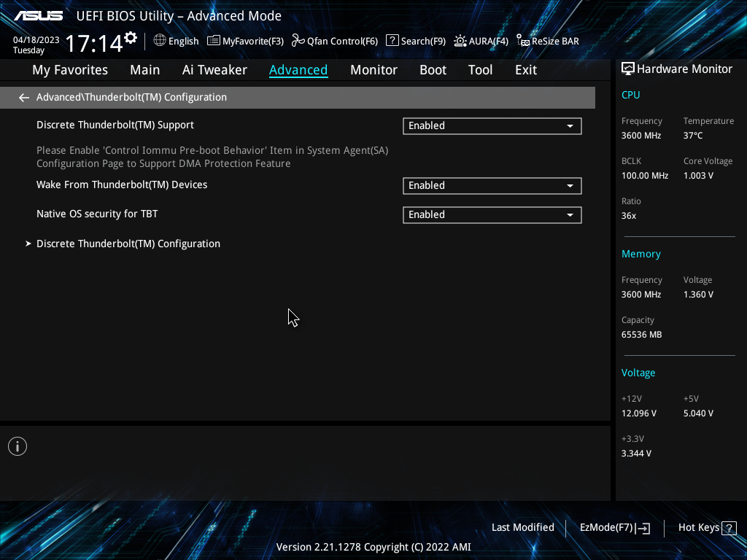Viewport: 747px width, 560px height.
Task: Click the Hardware Monitor screen icon
Action: pos(628,69)
